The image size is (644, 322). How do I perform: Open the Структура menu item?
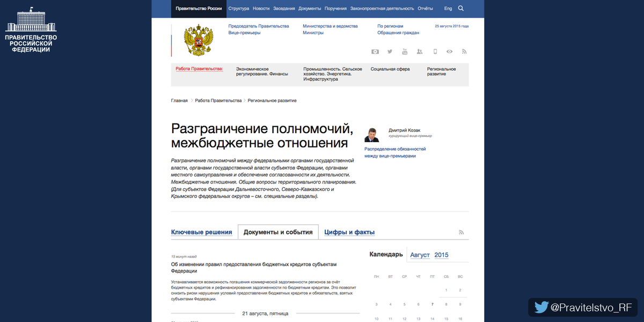pos(238,9)
